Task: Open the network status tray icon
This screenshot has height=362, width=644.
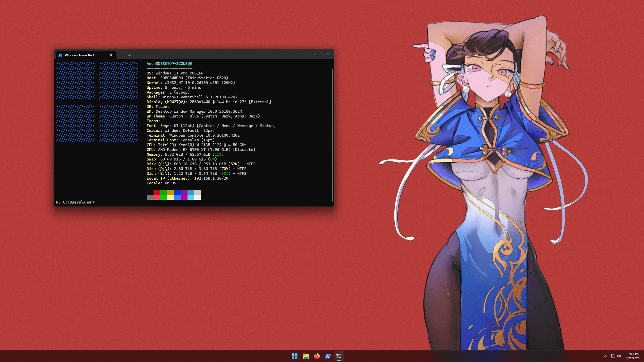Action: (613, 356)
